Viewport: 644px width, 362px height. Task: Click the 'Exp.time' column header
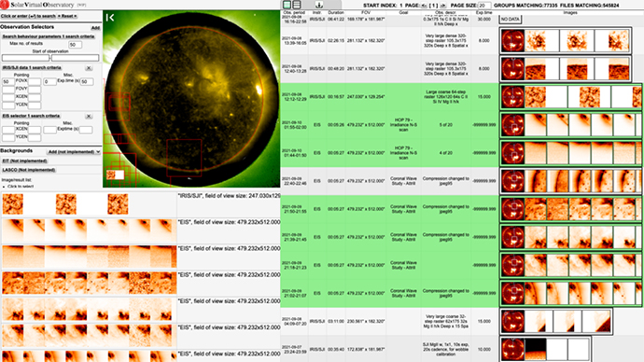click(x=483, y=13)
